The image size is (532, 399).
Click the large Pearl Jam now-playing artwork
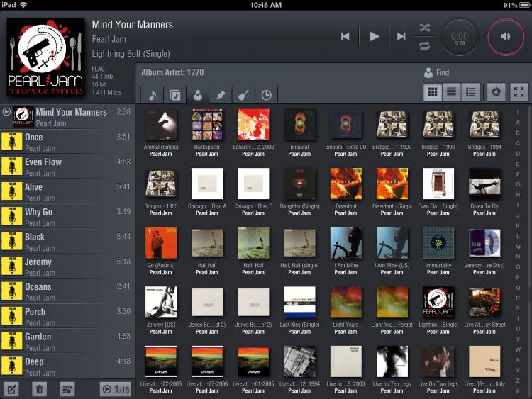(x=45, y=57)
